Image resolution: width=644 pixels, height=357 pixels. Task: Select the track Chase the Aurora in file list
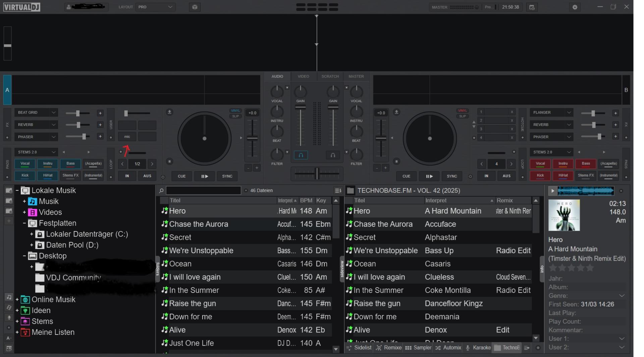point(247,224)
